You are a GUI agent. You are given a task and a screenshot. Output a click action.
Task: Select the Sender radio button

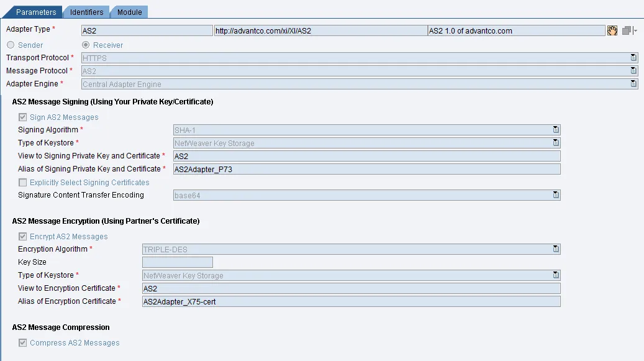pos(11,45)
